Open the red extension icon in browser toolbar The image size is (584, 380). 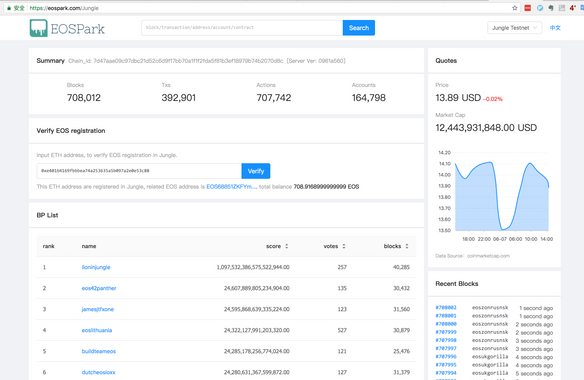coord(527,8)
